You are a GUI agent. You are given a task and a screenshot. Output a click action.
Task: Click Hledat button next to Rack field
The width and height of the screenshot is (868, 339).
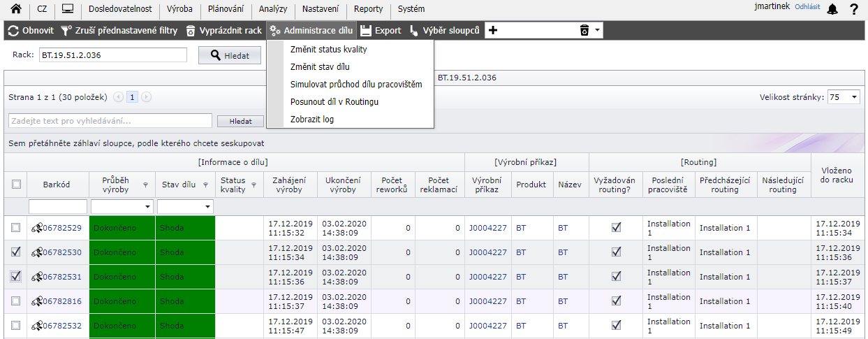(x=230, y=56)
